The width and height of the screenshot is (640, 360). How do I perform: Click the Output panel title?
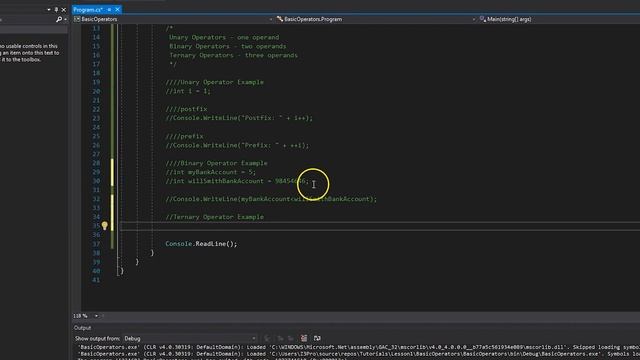click(x=82, y=328)
